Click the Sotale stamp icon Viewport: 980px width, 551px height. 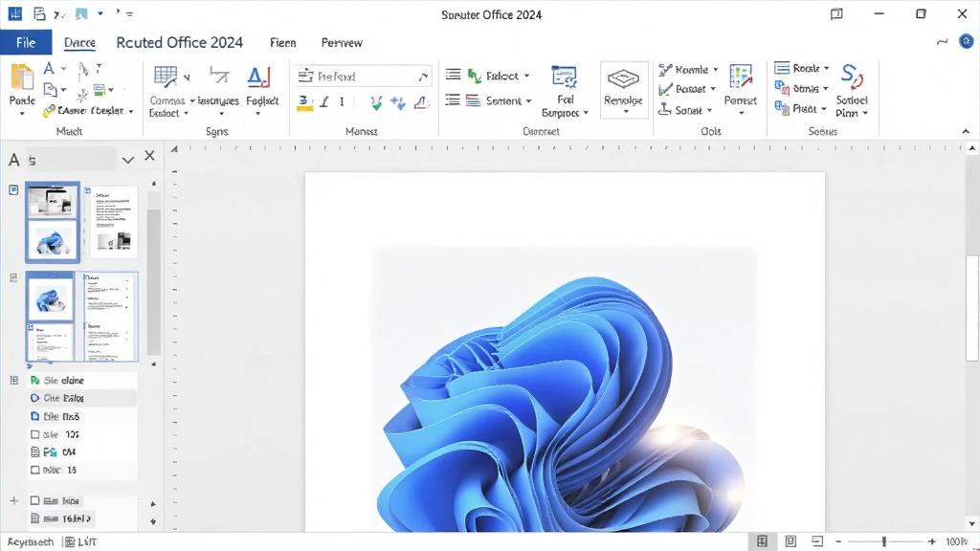[x=664, y=109]
